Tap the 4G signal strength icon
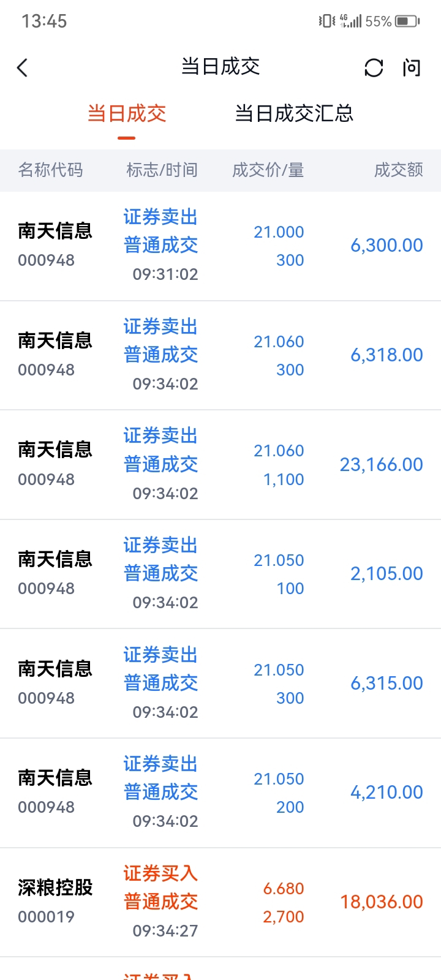The image size is (441, 980). 351,21
